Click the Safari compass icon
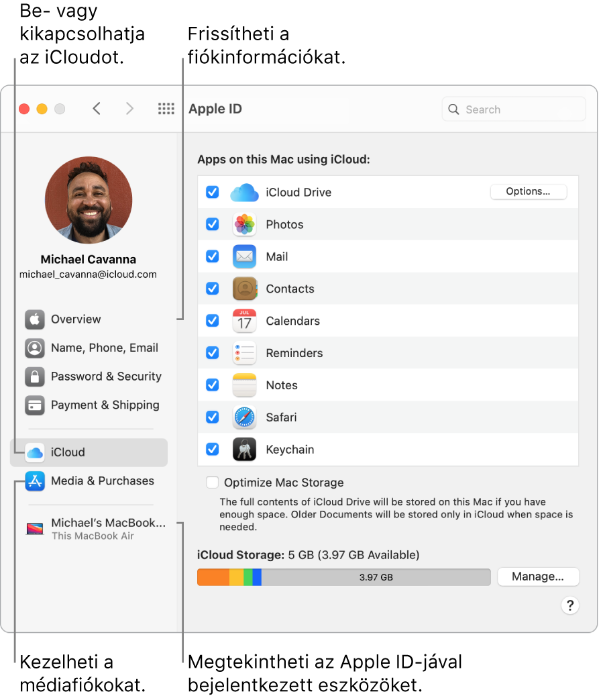The image size is (601, 700). (245, 417)
